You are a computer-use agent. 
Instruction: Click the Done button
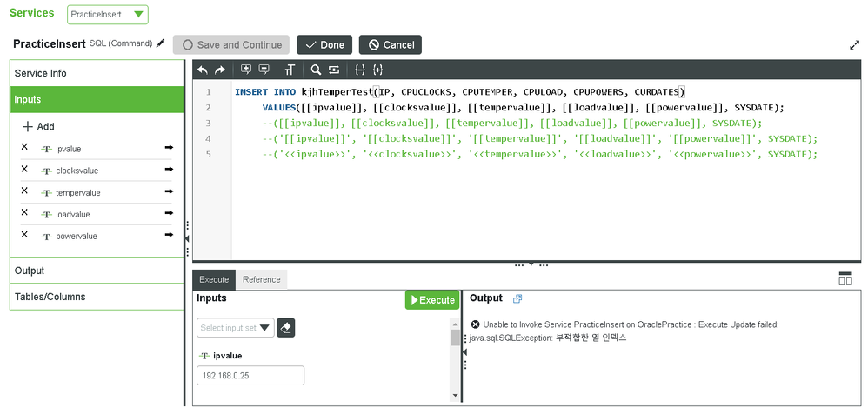pyautogui.click(x=324, y=45)
